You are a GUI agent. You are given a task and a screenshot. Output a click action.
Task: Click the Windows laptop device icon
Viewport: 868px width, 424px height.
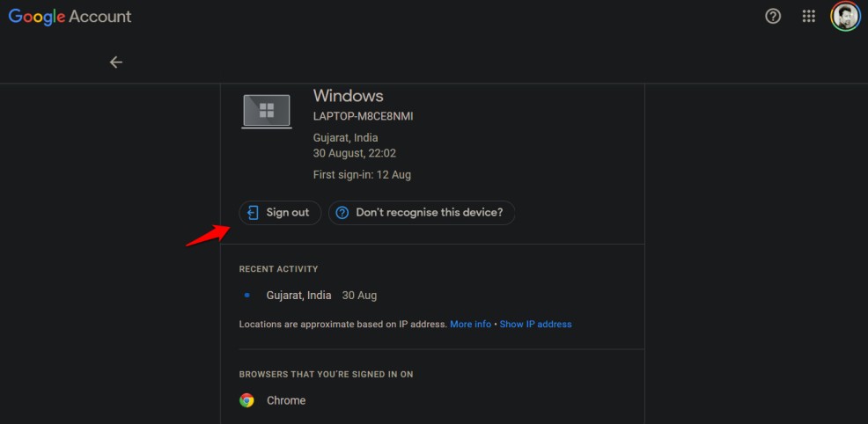pos(267,111)
